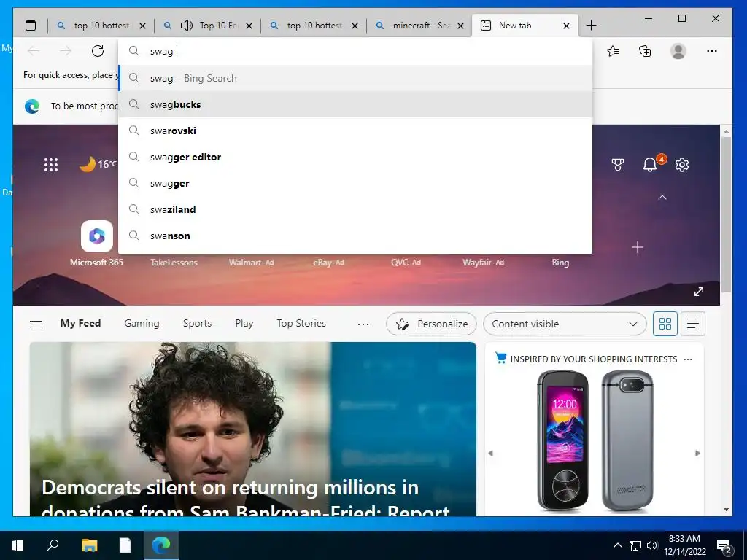747x560 pixels.
Task: Open the volume speaker tray icon
Action: pos(652,545)
